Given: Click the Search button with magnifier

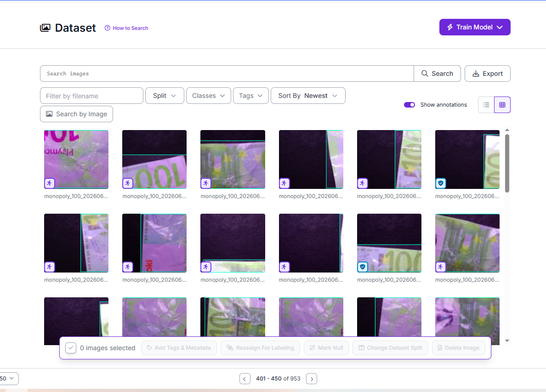Looking at the screenshot, I should 437,74.
